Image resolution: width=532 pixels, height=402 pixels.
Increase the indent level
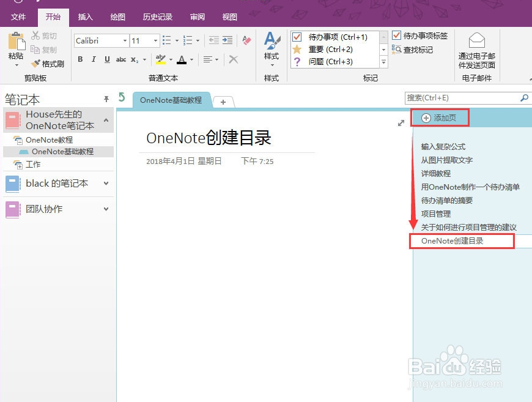click(x=227, y=40)
